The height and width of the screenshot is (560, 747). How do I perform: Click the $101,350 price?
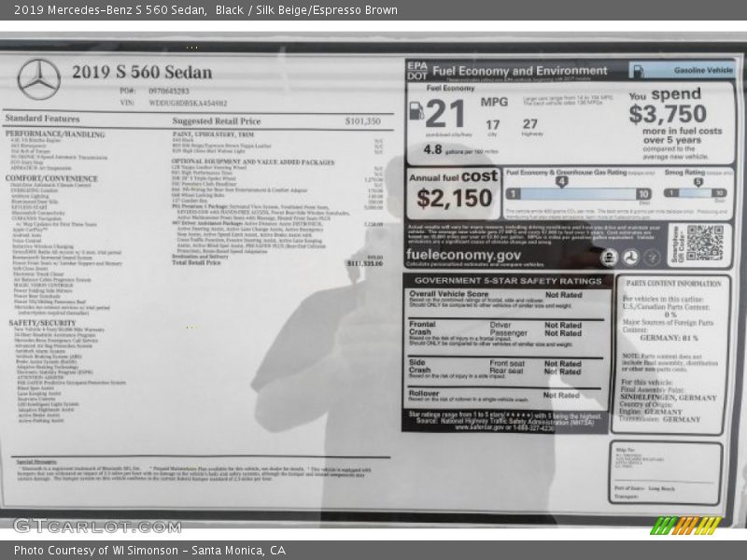click(x=363, y=121)
